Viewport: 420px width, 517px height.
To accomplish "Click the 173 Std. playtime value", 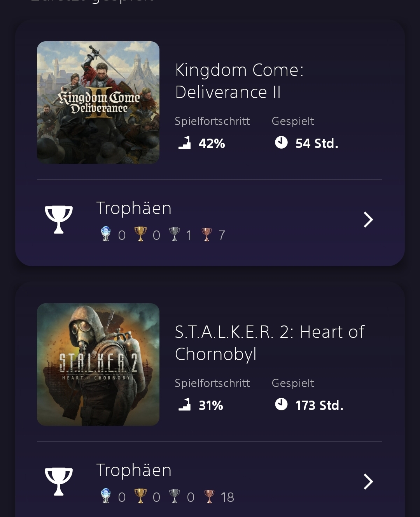I will tap(319, 406).
